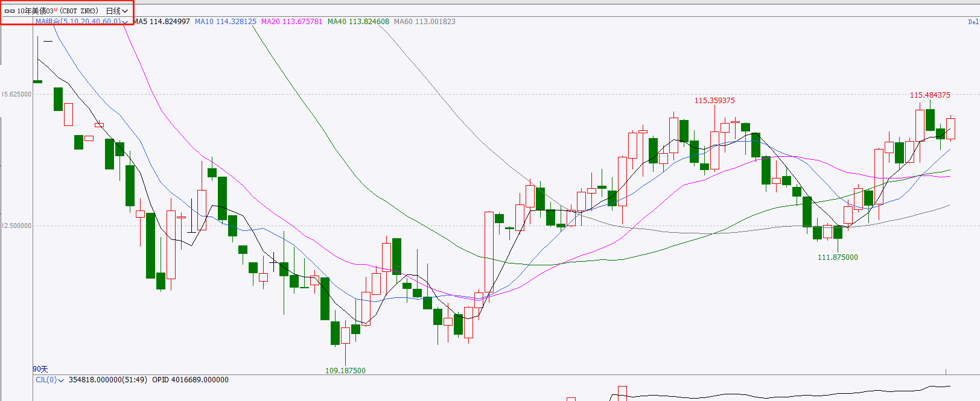980x401 pixels.
Task: Click the OPID 4016689.000000 open interest value
Action: click(x=190, y=380)
